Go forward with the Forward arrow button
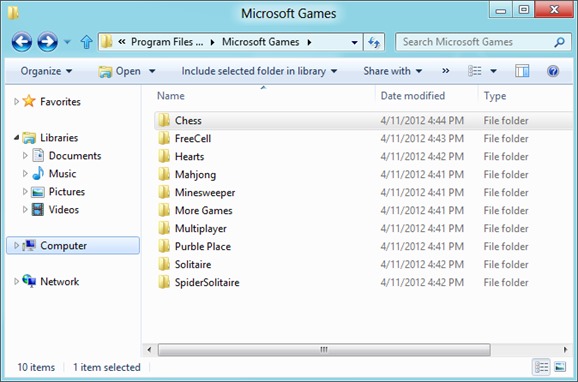 click(47, 42)
